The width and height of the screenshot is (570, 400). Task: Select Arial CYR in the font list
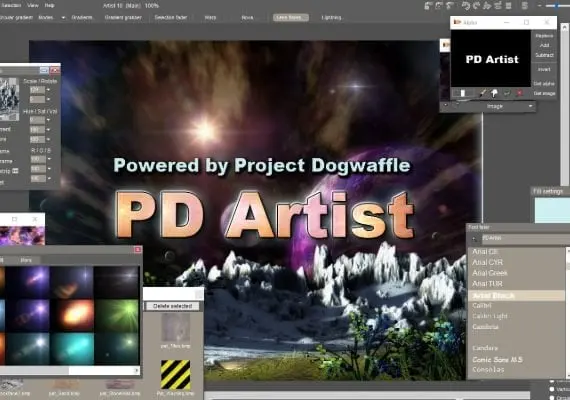(487, 262)
